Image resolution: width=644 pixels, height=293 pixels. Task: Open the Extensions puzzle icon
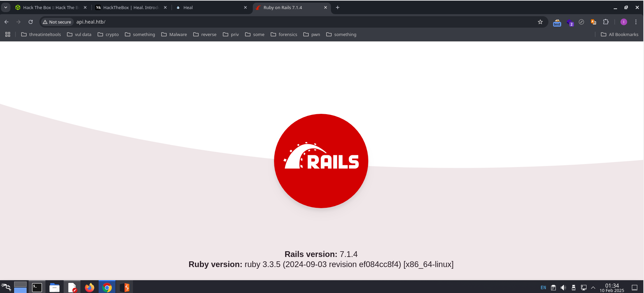pos(606,22)
